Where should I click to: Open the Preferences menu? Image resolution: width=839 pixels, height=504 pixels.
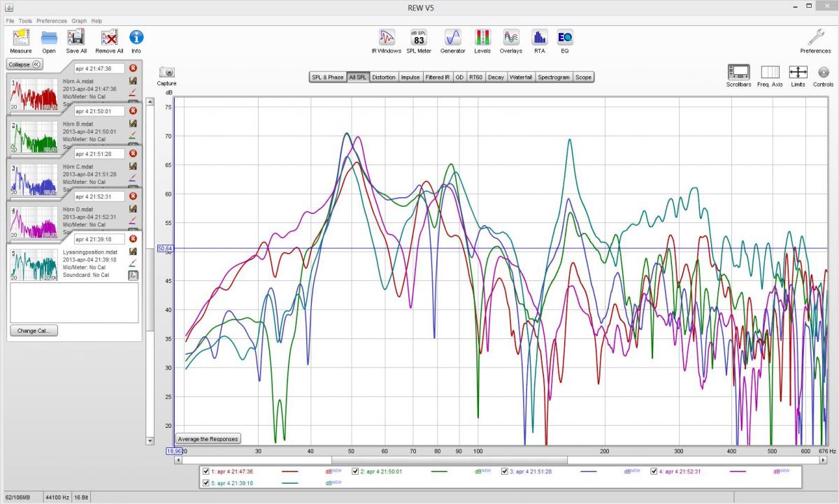tap(52, 21)
